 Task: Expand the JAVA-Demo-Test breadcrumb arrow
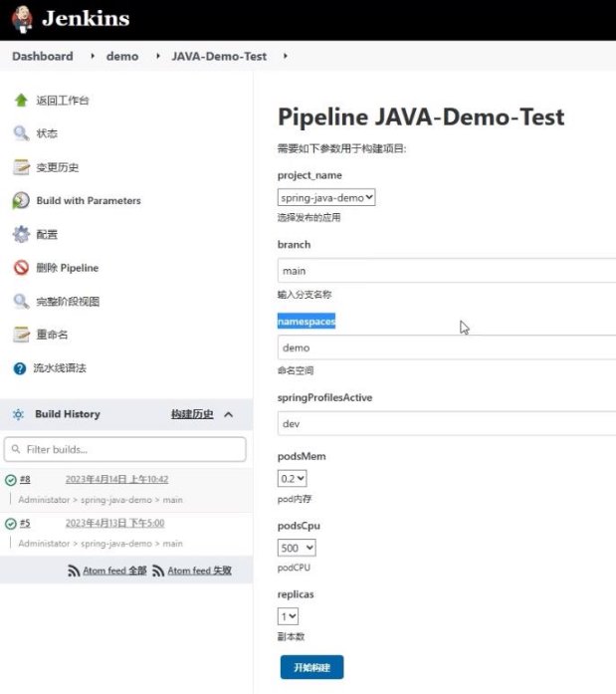(x=286, y=56)
